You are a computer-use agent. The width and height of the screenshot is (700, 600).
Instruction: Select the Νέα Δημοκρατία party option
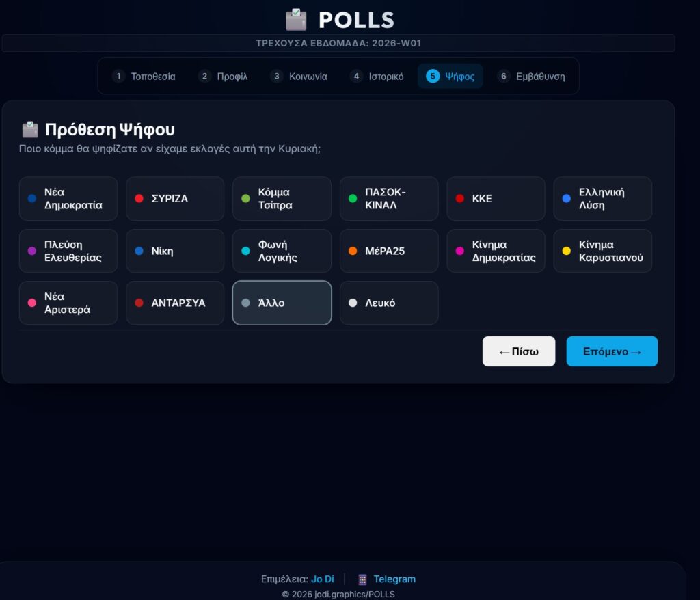(x=68, y=199)
